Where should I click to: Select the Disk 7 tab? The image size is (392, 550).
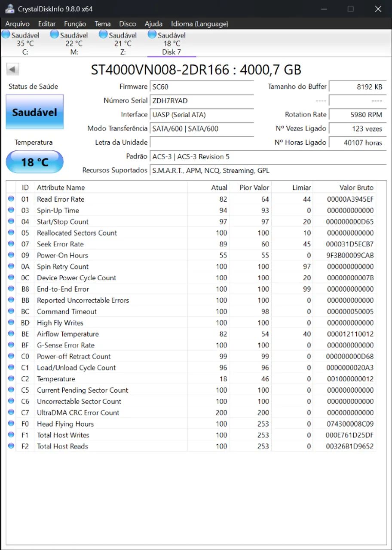click(171, 43)
